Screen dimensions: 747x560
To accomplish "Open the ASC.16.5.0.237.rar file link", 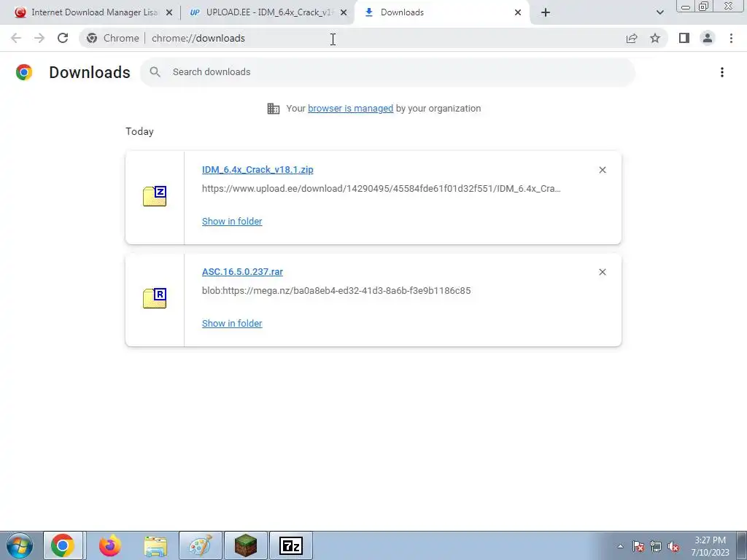I will [242, 272].
